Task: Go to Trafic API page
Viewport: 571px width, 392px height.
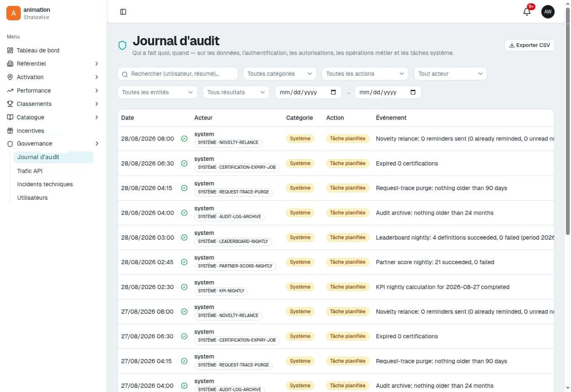Action: point(30,171)
